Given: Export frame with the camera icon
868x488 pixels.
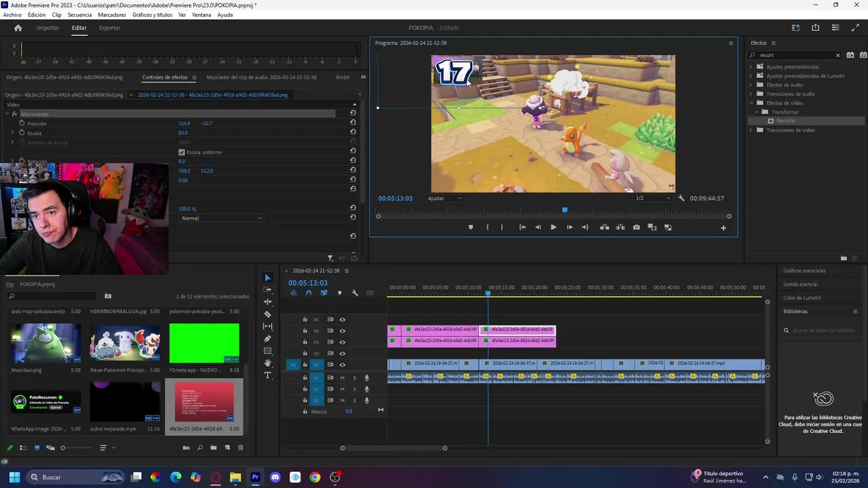Looking at the screenshot, I should pos(636,228).
